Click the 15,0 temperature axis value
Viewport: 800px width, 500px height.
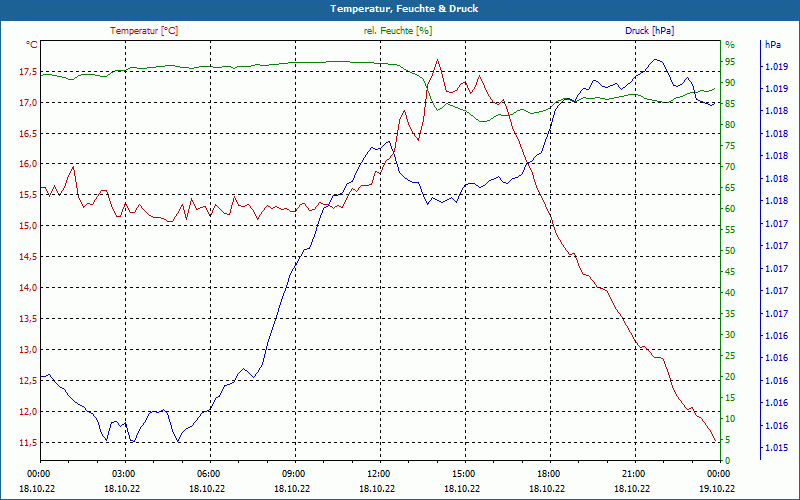[x=28, y=226]
